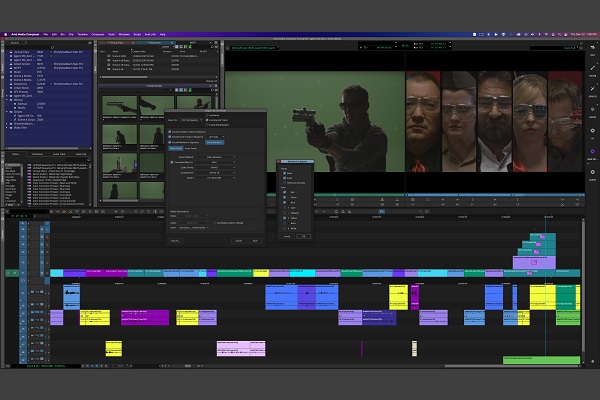600x400 pixels.
Task: Collapse the Backup folder in project tree
Action: 7,100
